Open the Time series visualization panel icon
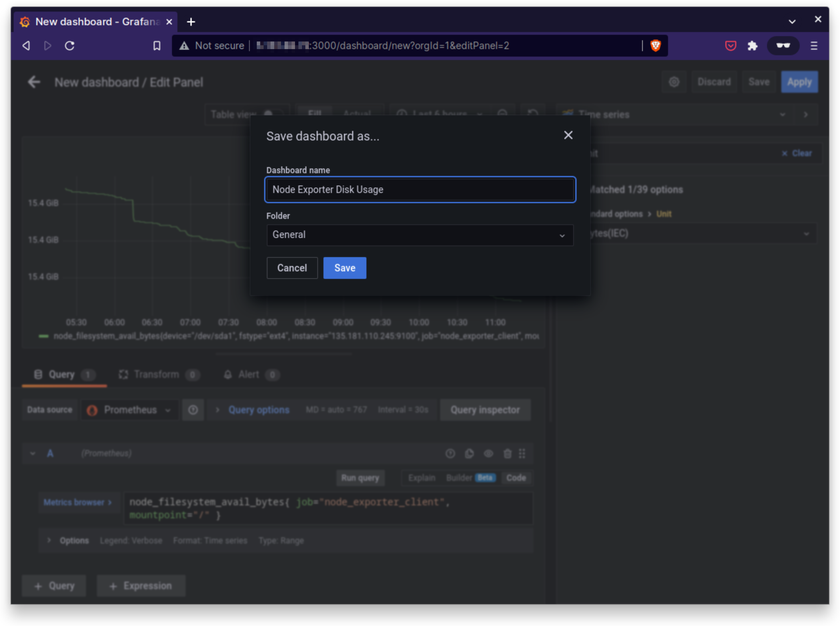The height and width of the screenshot is (626, 840). (568, 114)
